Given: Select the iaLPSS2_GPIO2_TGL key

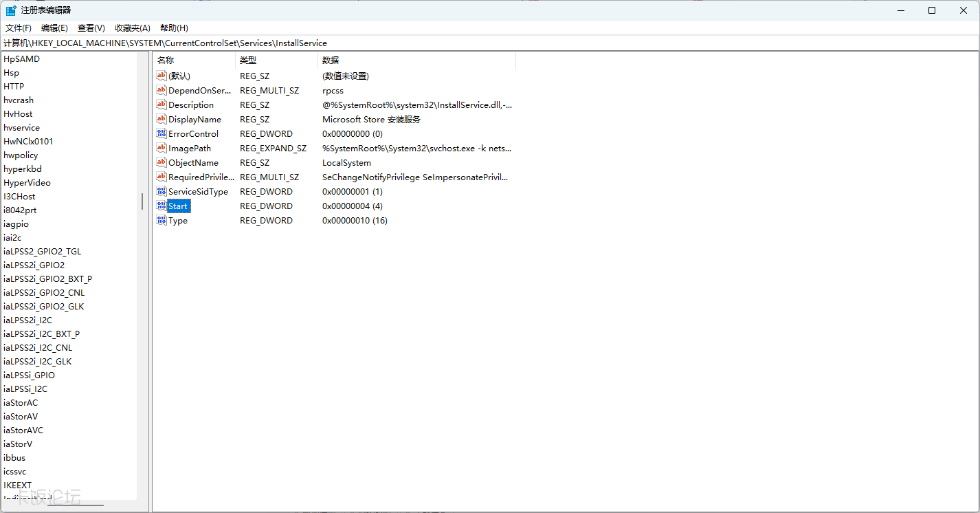Looking at the screenshot, I should pos(42,251).
